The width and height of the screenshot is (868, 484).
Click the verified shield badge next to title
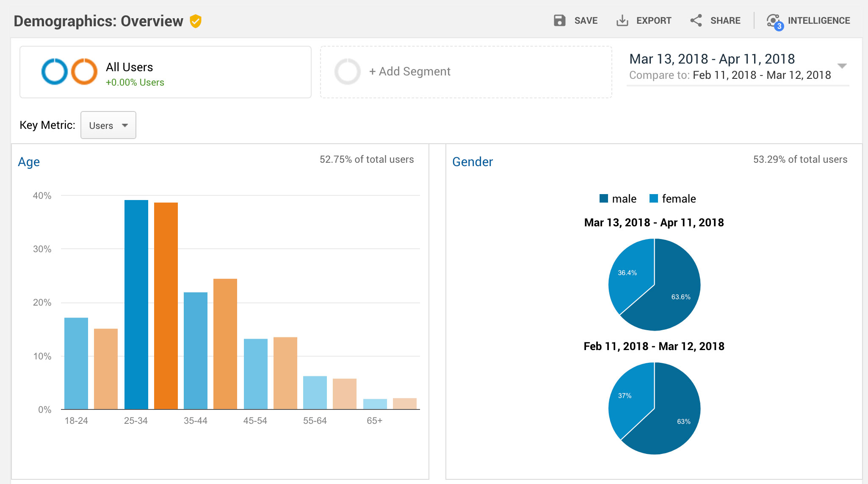(196, 21)
